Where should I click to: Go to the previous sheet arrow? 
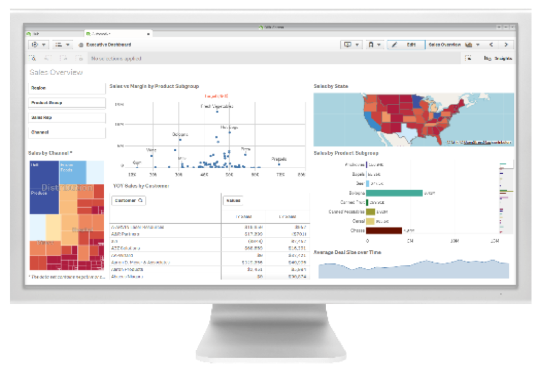pyautogui.click(x=491, y=45)
